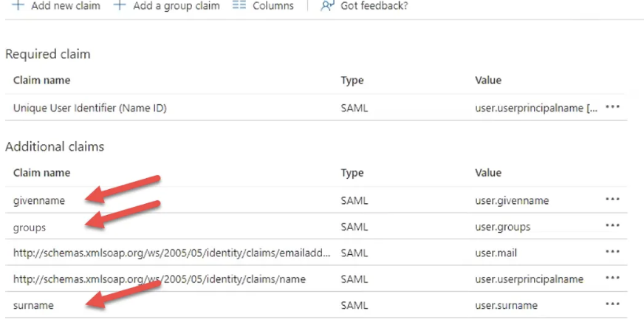The height and width of the screenshot is (331, 644).
Task: Click user.userprincipalname value in claims/name row
Action: click(530, 279)
